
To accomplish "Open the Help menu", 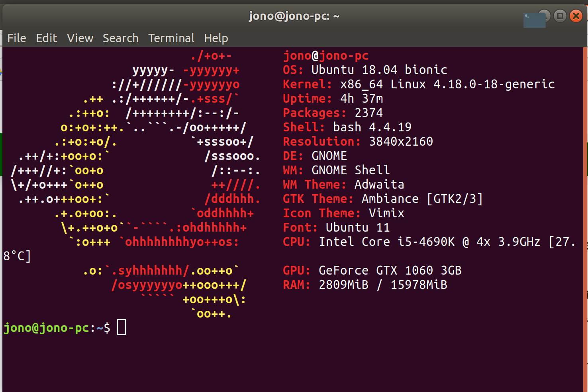I will pyautogui.click(x=216, y=38).
